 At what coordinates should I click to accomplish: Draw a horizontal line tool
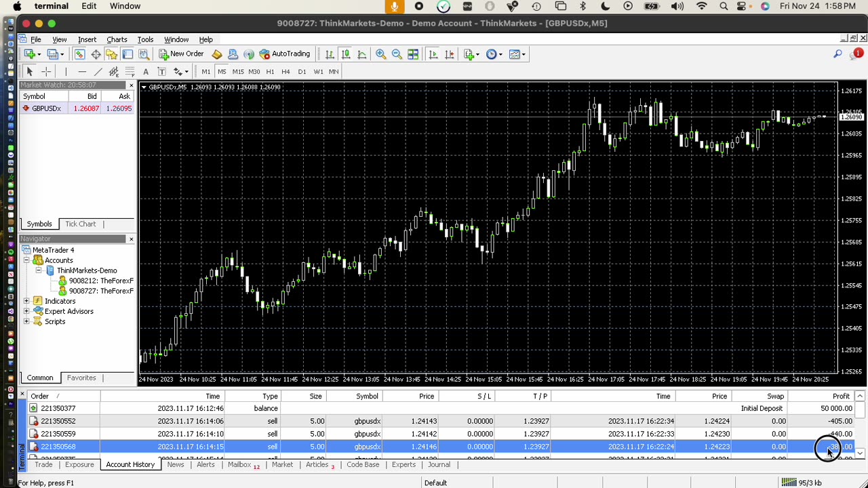click(x=82, y=71)
